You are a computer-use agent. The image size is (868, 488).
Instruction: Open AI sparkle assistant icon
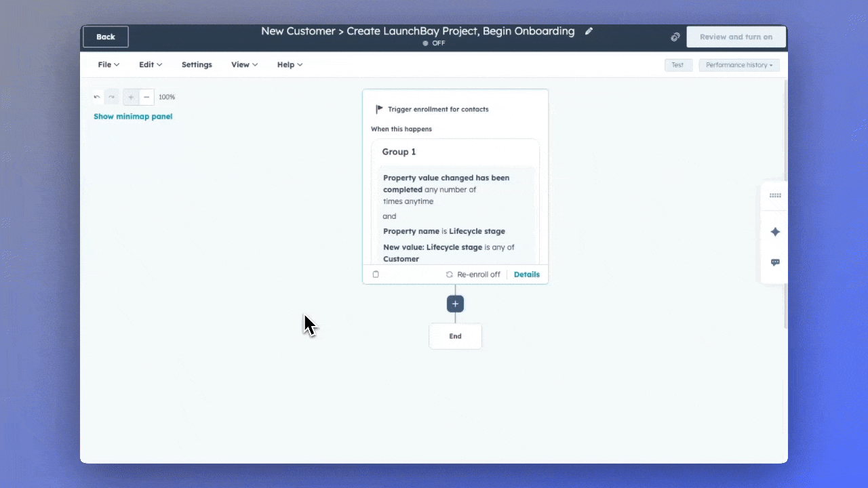click(x=775, y=232)
